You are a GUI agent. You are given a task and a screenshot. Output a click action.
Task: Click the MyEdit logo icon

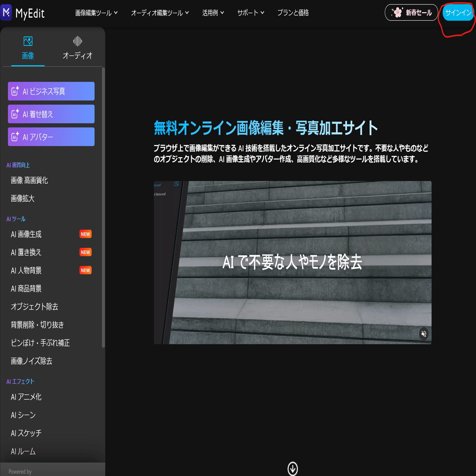tap(6, 12)
